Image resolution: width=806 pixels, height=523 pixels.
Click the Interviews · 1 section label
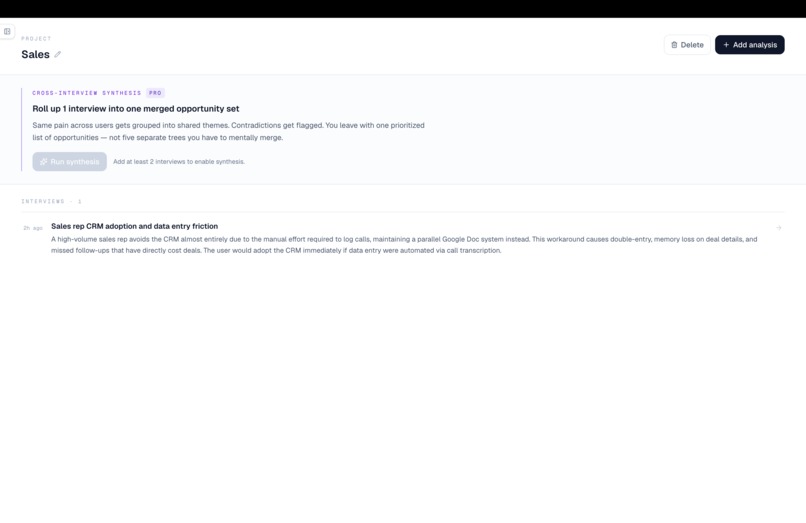(x=51, y=201)
